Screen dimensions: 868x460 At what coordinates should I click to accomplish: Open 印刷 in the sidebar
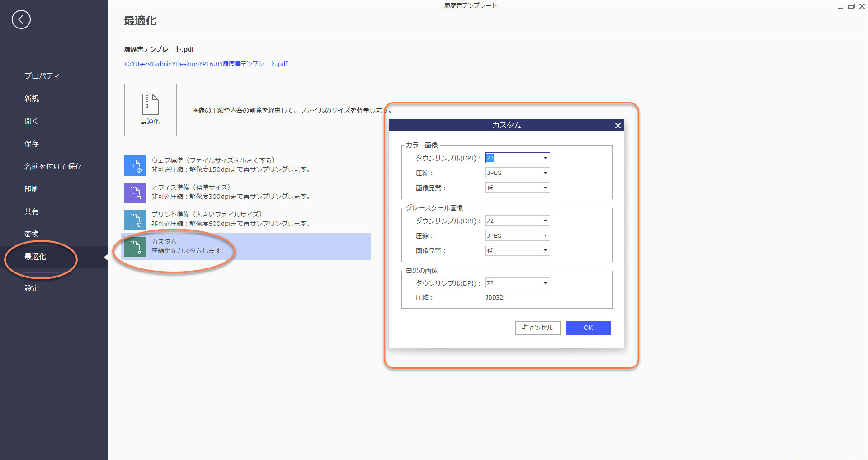click(32, 189)
